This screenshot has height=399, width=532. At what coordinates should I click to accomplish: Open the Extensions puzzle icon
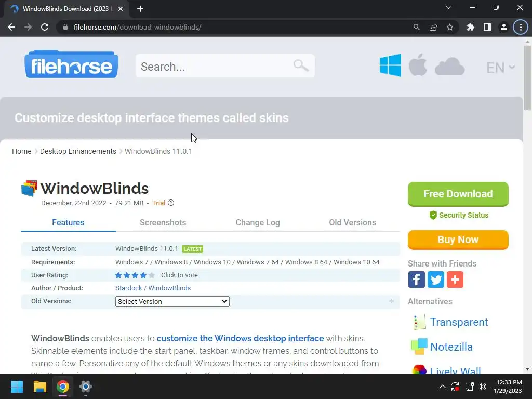pyautogui.click(x=471, y=27)
